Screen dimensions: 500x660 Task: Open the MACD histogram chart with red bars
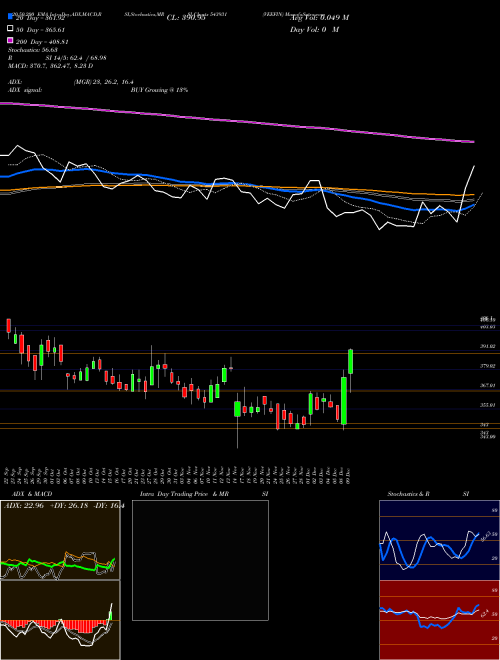(x=60, y=620)
